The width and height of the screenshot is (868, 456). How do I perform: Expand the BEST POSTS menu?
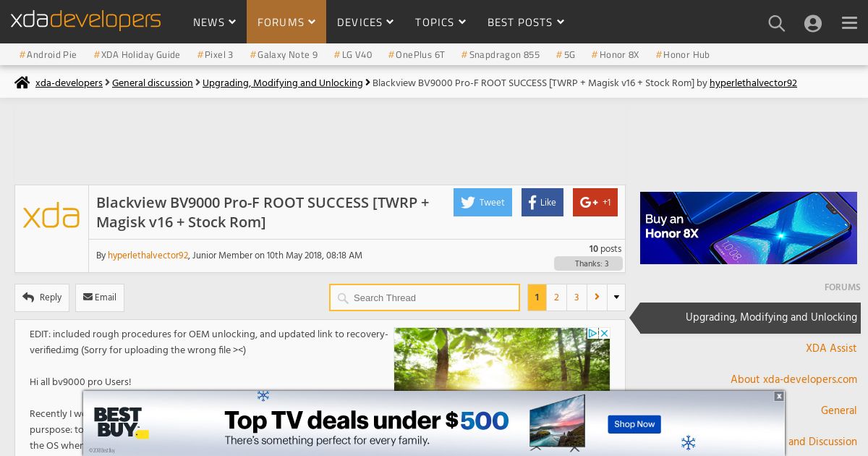(x=526, y=22)
